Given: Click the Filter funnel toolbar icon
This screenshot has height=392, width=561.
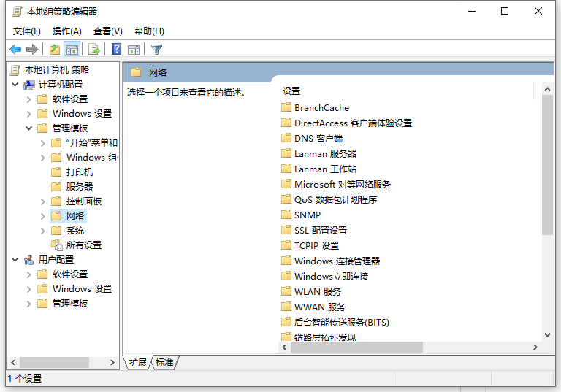Looking at the screenshot, I should [156, 49].
